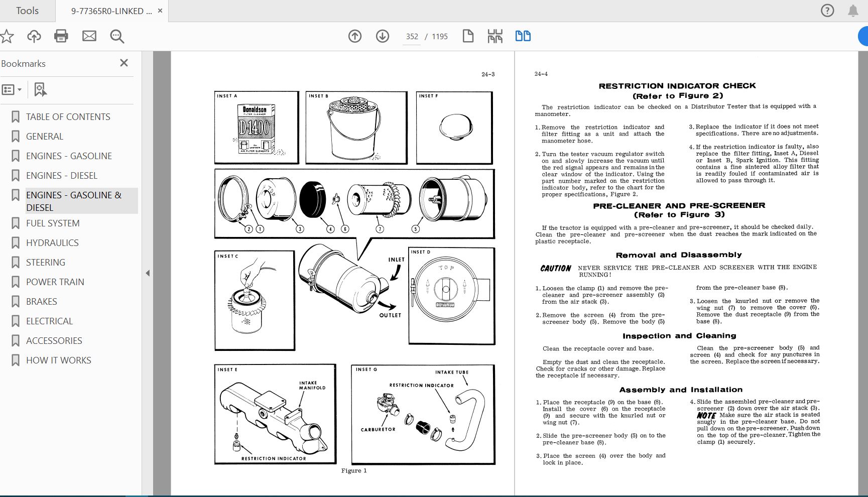The image size is (868, 497).
Task: Open Help via the question mark icon
Action: pos(827,10)
